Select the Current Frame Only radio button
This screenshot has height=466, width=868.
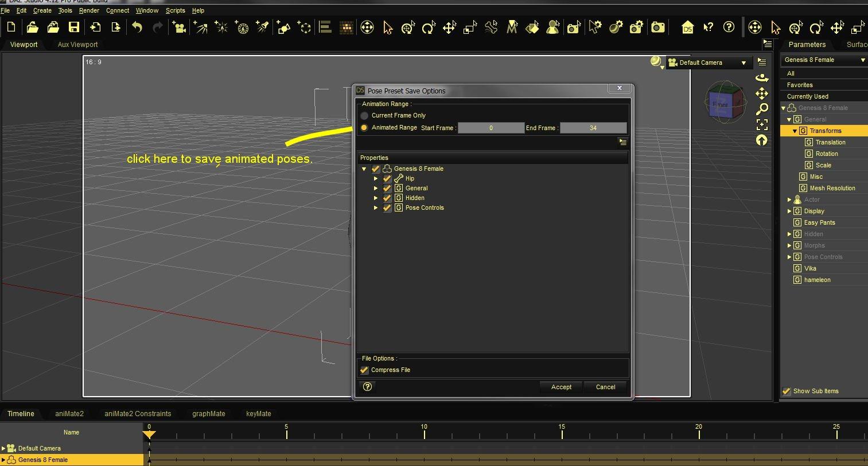tap(364, 116)
